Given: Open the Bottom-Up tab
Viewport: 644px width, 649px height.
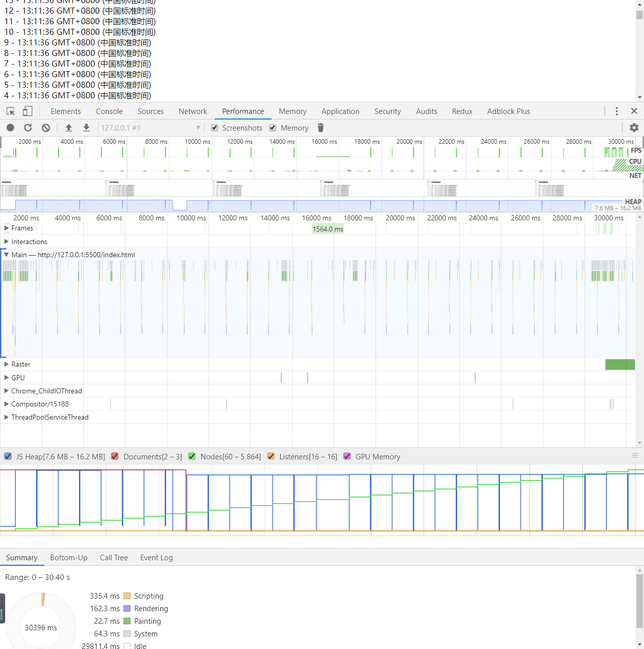Looking at the screenshot, I should click(x=69, y=558).
